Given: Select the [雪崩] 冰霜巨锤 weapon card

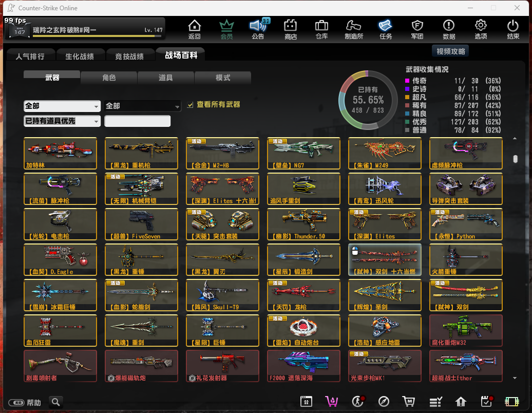Looking at the screenshot, I should pyautogui.click(x=61, y=295).
